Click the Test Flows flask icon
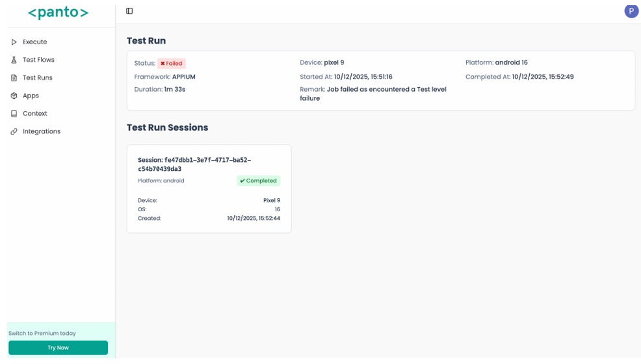Image resolution: width=641 pixels, height=364 pixels. tap(14, 60)
